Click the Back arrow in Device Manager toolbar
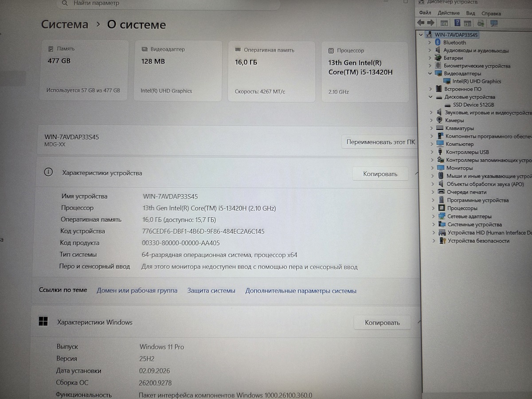 [x=420, y=23]
